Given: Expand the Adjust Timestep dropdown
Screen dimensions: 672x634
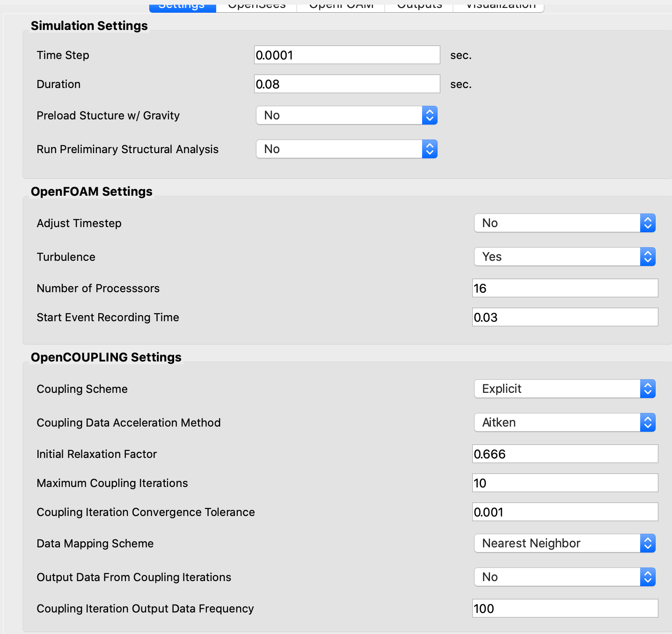Looking at the screenshot, I should pos(565,223).
